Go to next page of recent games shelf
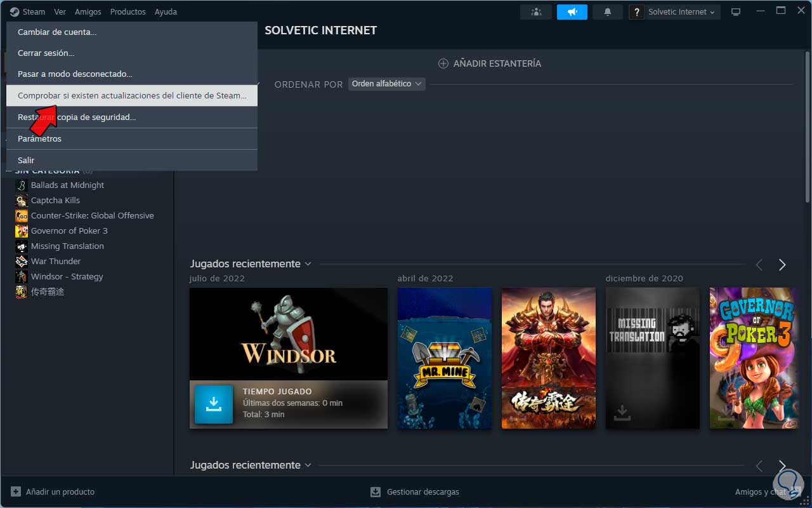Image resolution: width=812 pixels, height=508 pixels. pos(782,265)
